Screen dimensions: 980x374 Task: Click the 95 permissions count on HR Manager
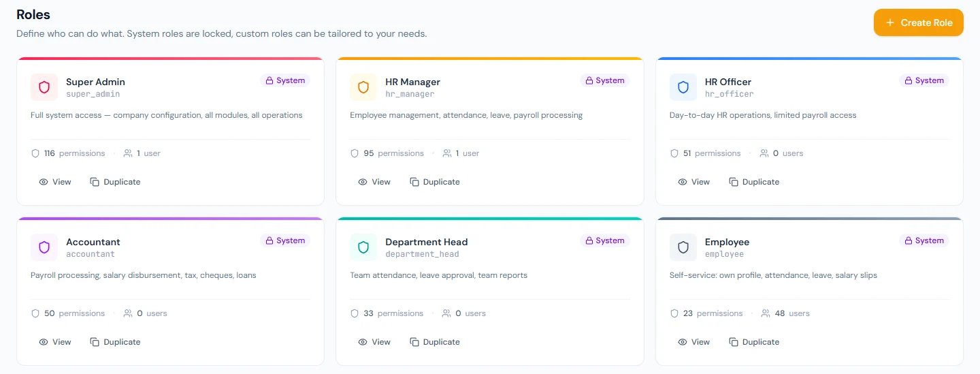pyautogui.click(x=387, y=153)
